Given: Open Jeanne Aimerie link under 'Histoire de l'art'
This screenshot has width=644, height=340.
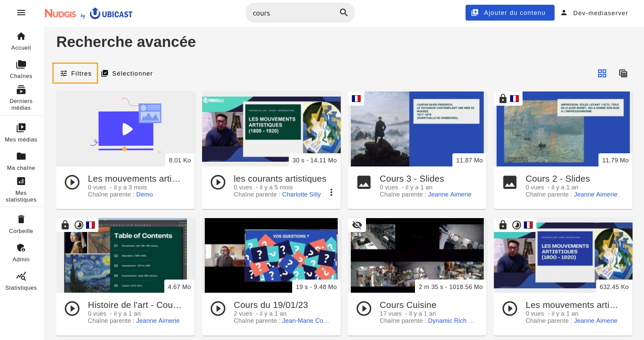Looking at the screenshot, I should point(158,321).
